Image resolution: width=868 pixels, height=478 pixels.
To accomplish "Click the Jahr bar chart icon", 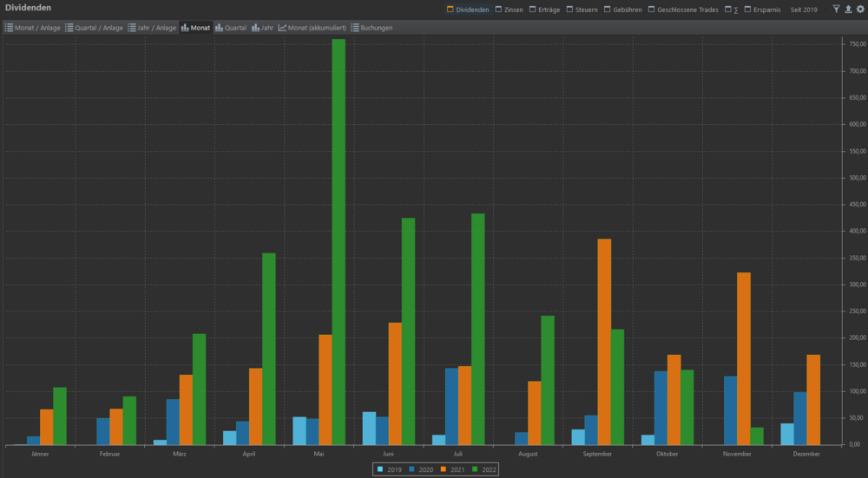I will (x=255, y=28).
